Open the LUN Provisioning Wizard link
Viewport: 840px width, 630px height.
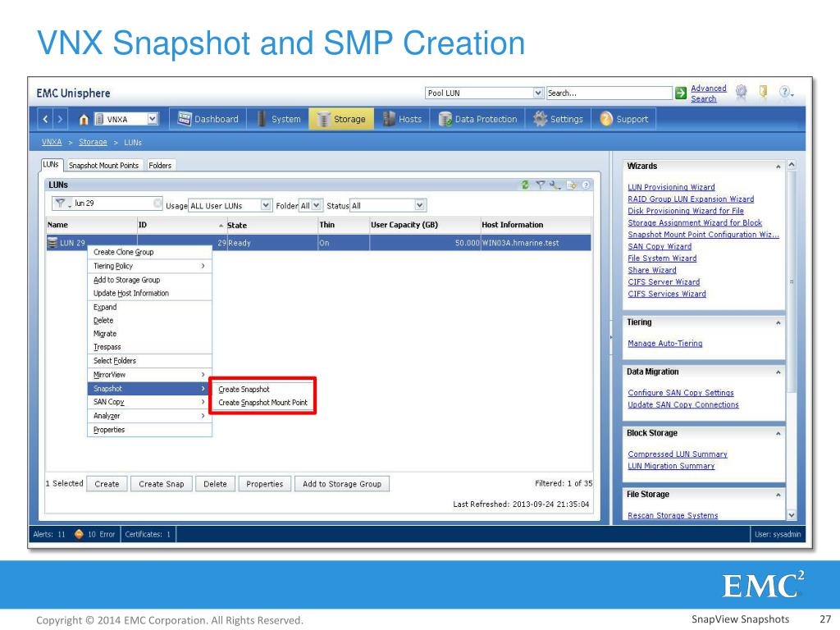point(671,187)
